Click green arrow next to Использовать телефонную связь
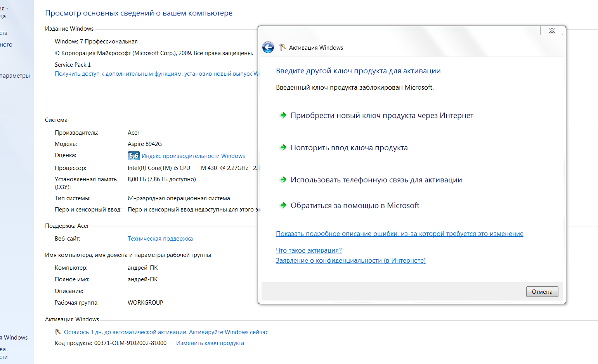This screenshot has height=364, width=598. click(283, 180)
